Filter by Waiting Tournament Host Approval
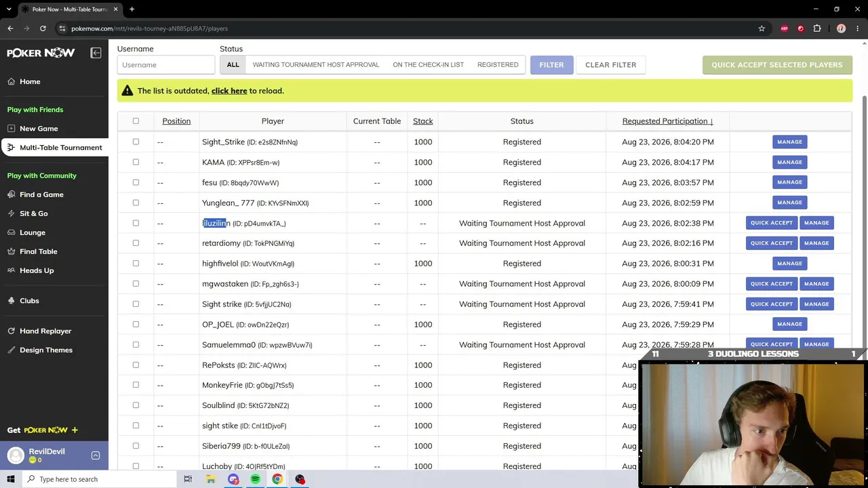This screenshot has width=868, height=488. pos(316,64)
